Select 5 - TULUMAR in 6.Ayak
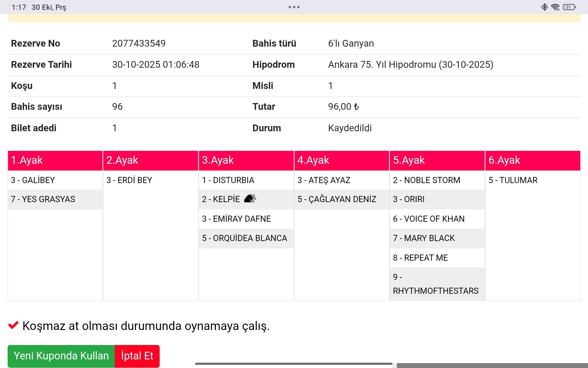This screenshot has width=588, height=368. coord(513,180)
